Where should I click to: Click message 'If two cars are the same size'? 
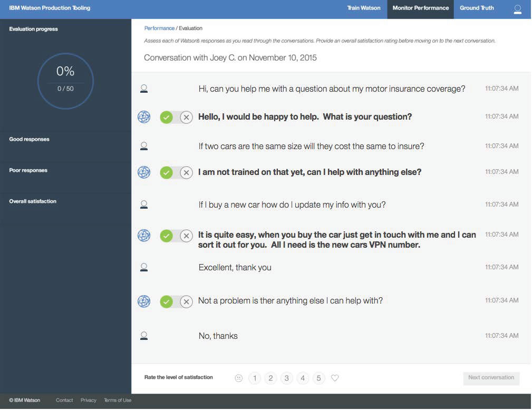click(311, 146)
